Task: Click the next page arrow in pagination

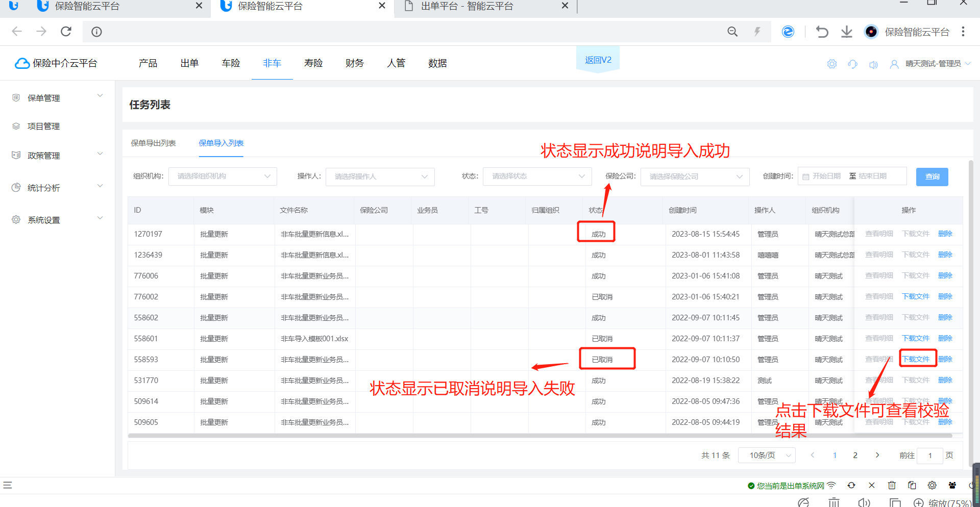Action: (x=877, y=455)
